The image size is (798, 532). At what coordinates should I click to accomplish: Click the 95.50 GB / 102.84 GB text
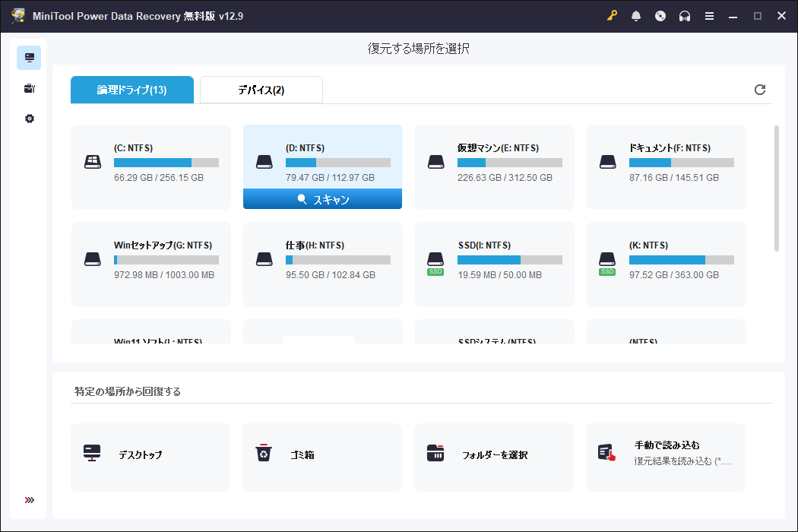[x=331, y=275]
